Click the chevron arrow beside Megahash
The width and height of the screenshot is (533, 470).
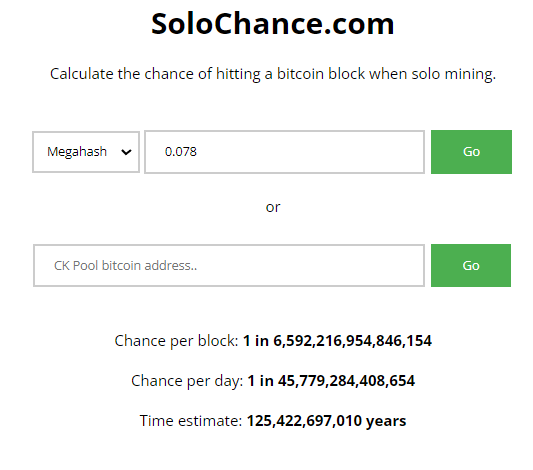(126, 152)
